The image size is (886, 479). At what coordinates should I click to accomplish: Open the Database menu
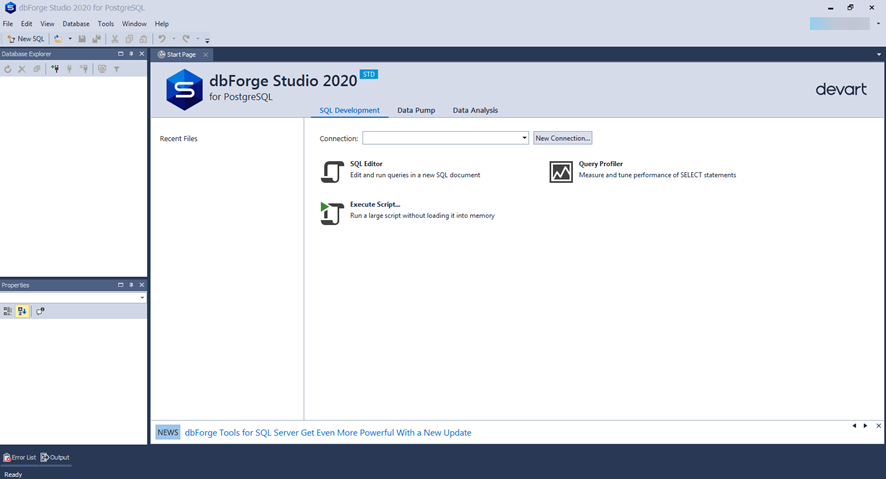pyautogui.click(x=76, y=24)
